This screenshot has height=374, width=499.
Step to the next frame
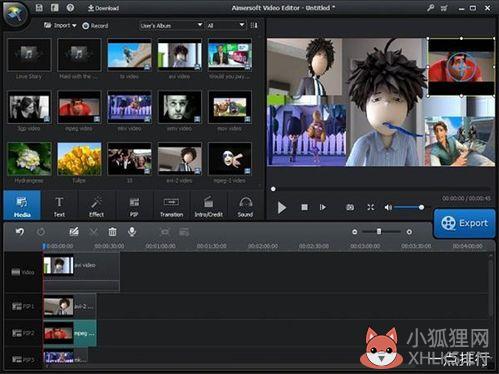(323, 207)
